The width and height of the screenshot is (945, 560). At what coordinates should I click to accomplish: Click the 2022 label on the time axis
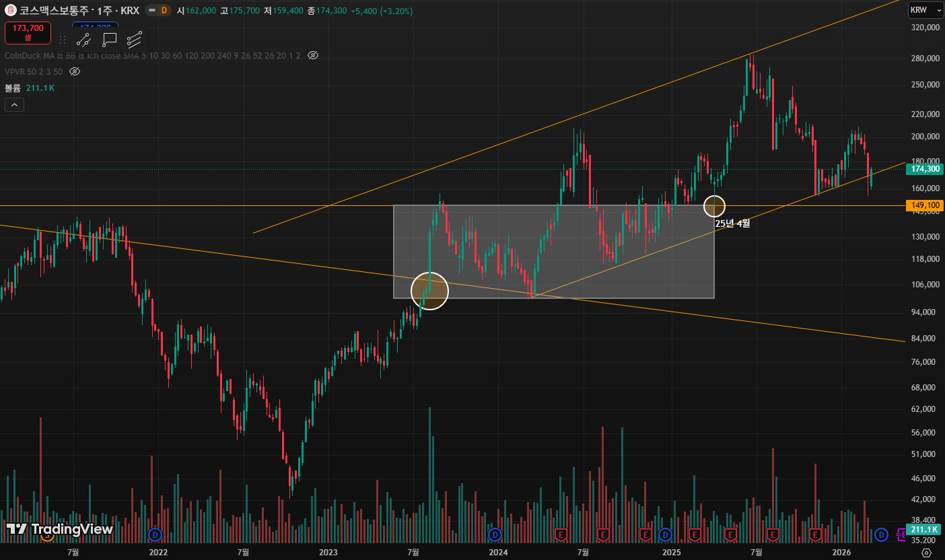coord(158,552)
